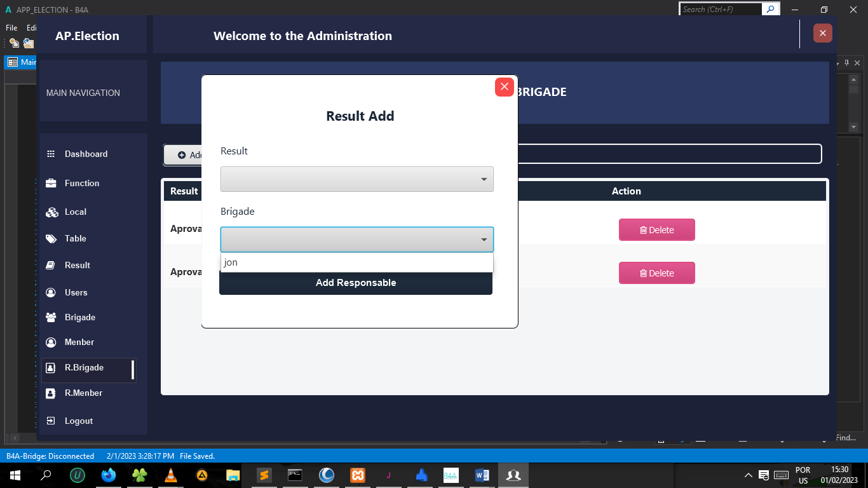Open the Brigade section in sidebar
This screenshot has height=488, width=868.
pyautogui.click(x=79, y=317)
